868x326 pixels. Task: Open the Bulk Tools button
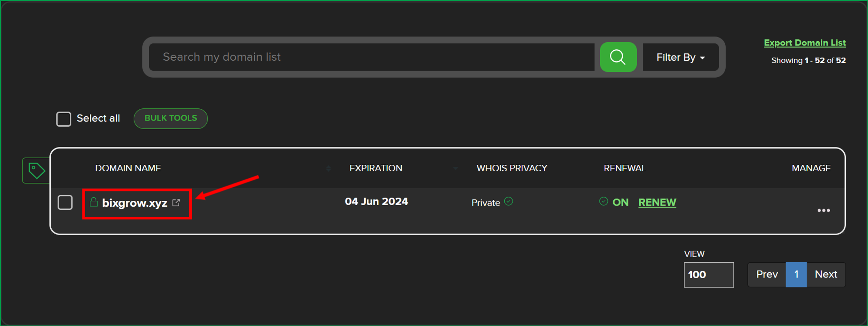171,118
